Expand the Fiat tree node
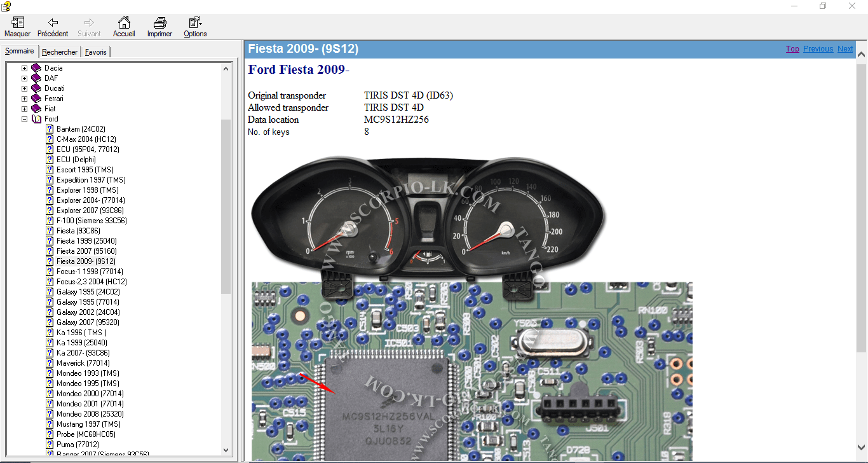868x463 pixels. (24, 108)
